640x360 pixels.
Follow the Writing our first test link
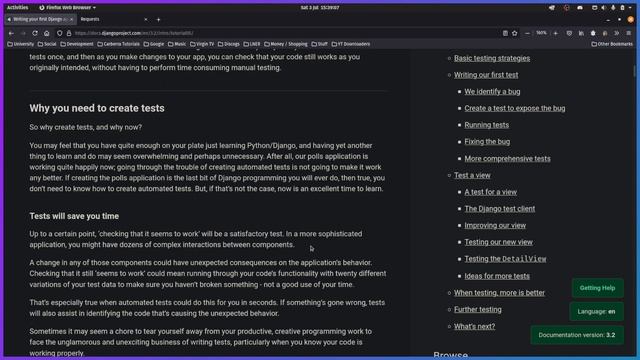(486, 75)
